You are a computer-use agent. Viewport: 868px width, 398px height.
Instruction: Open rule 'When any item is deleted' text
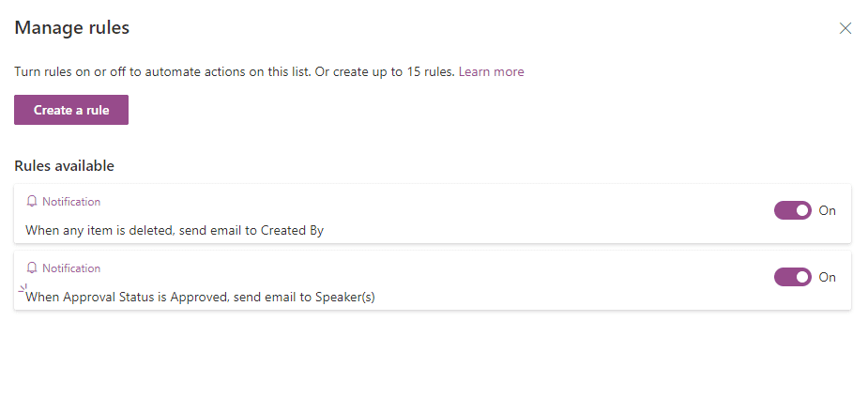click(x=175, y=230)
